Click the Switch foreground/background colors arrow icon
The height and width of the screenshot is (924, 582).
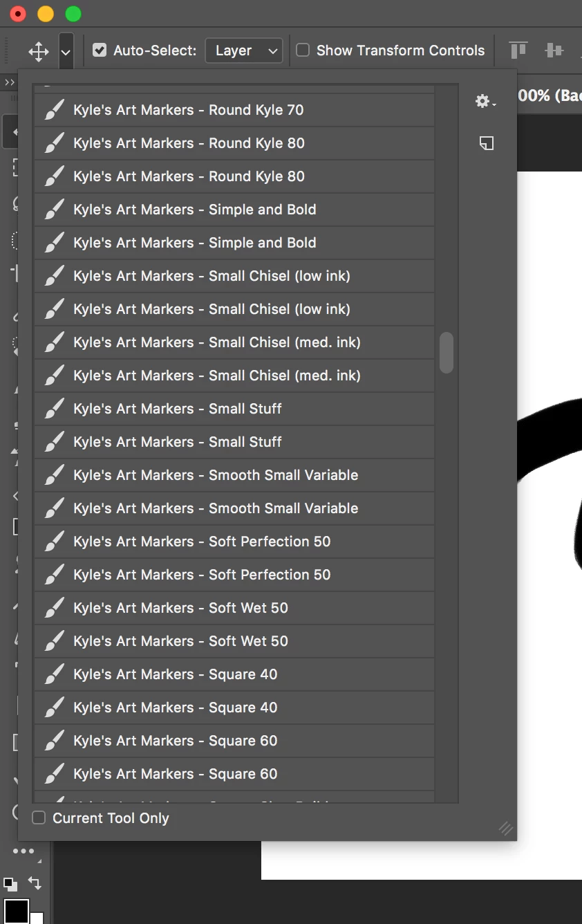coord(35,883)
